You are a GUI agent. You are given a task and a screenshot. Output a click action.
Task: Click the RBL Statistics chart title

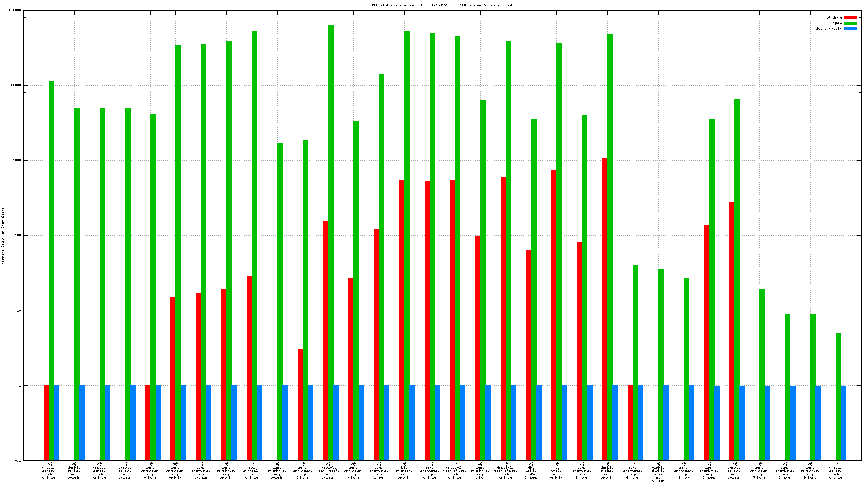[x=442, y=5]
